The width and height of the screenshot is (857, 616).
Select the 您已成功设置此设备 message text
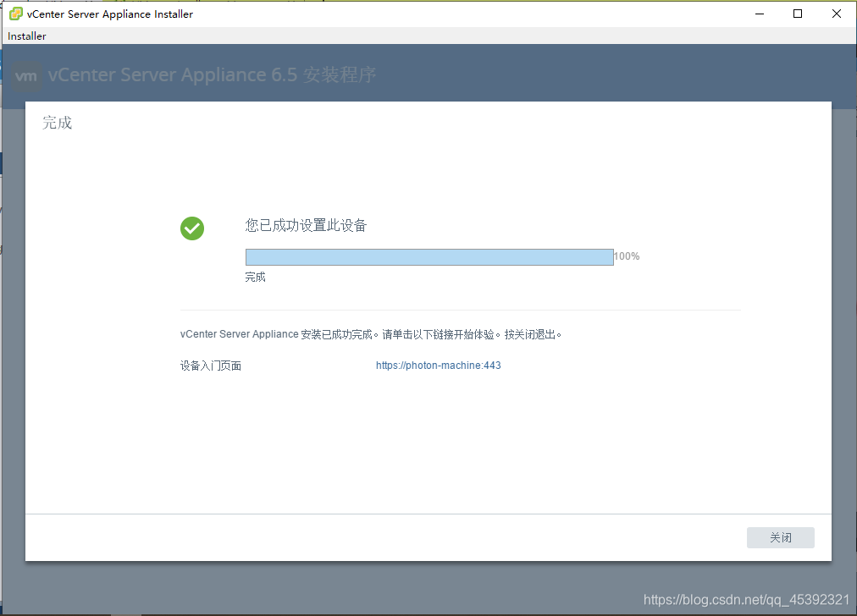click(x=306, y=225)
